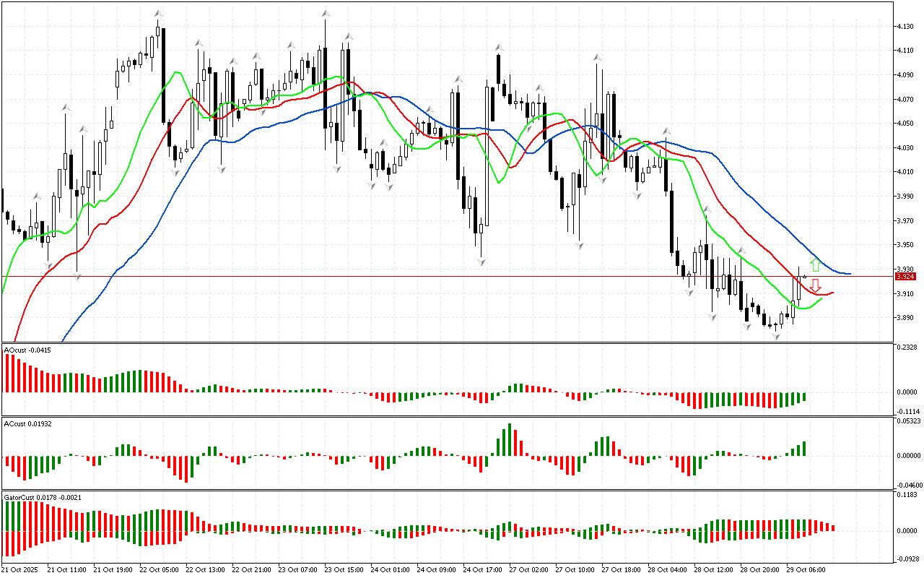Select the up fractal above the 22 Oct peak

coord(158,13)
